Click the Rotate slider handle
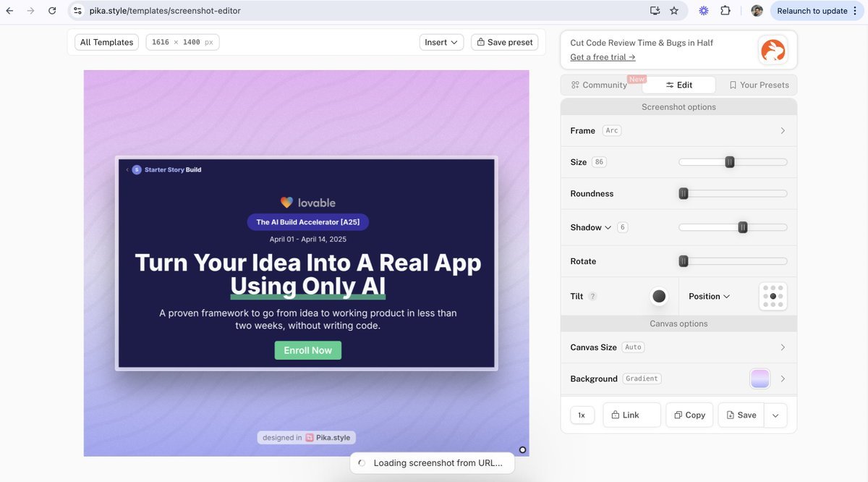The height and width of the screenshot is (482, 868). click(684, 261)
